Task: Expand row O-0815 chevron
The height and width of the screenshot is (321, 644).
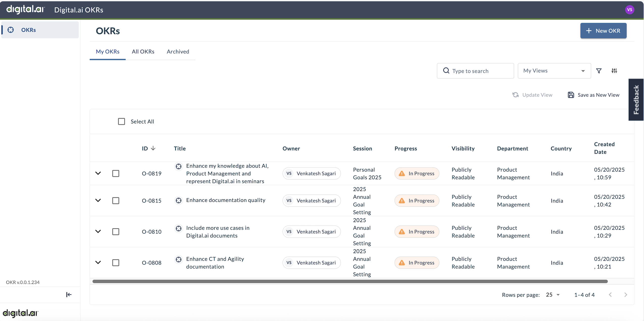Action: [98, 200]
